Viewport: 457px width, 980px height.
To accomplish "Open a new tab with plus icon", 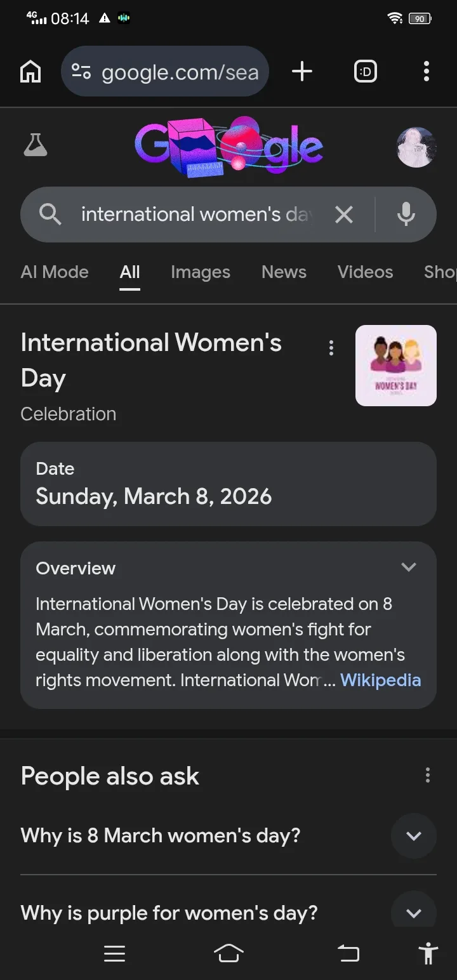I will pyautogui.click(x=302, y=72).
